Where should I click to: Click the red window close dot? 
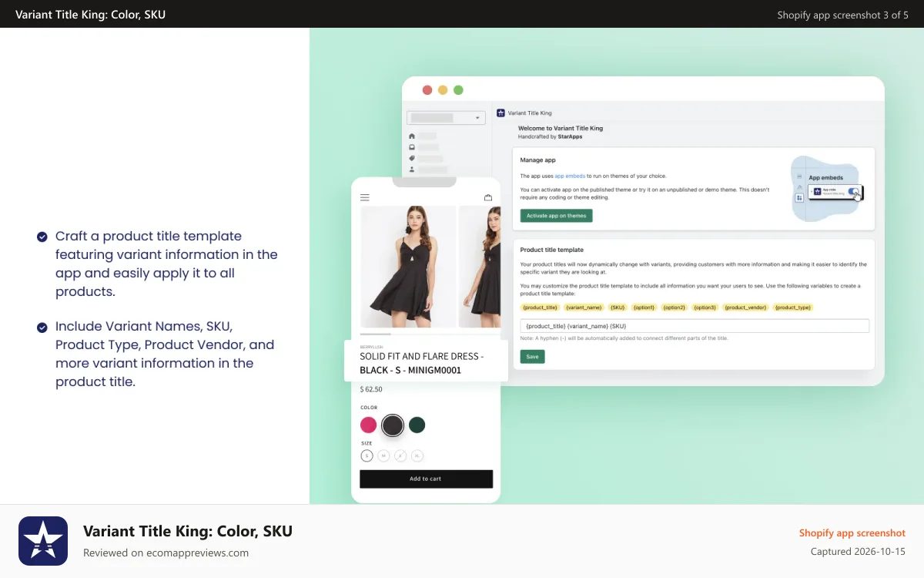(427, 90)
